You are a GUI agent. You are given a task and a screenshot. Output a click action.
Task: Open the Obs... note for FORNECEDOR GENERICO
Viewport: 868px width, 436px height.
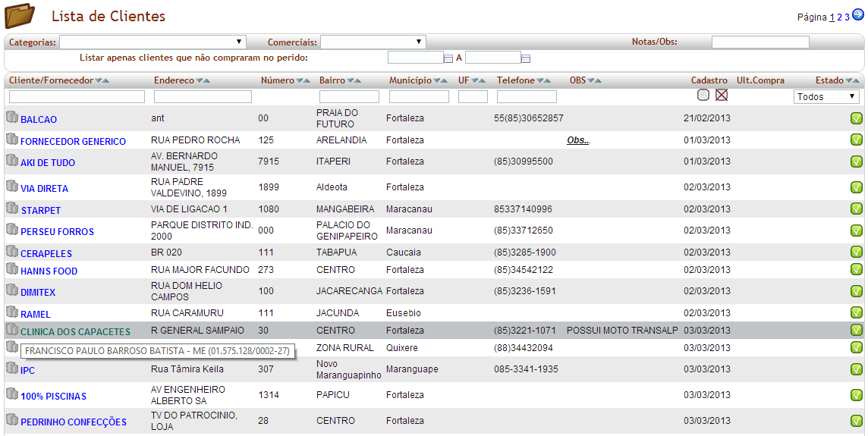[x=578, y=140]
